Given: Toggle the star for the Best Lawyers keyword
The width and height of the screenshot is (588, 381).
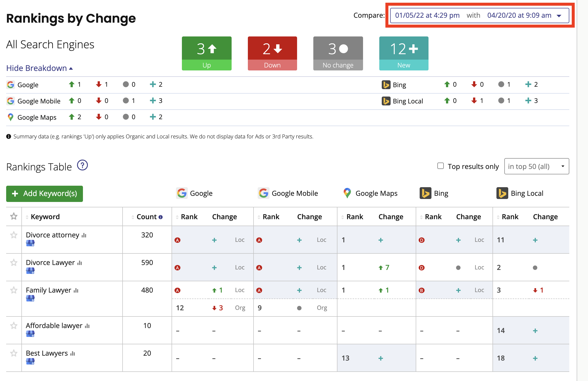Looking at the screenshot, I should tap(14, 353).
